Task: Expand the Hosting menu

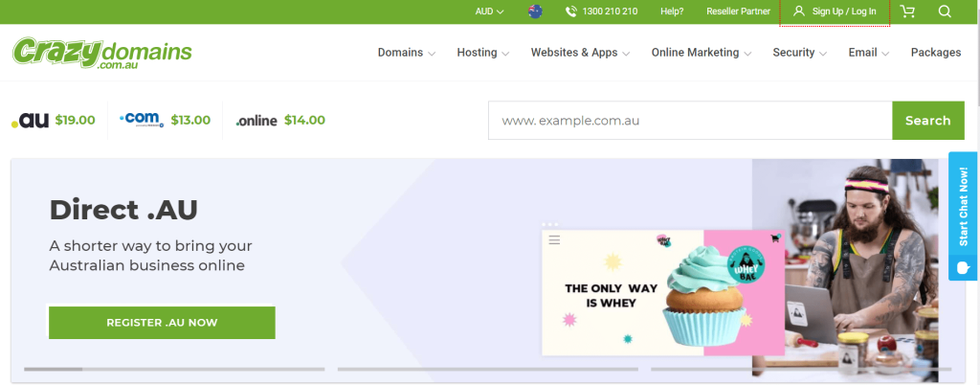Action: coord(482,53)
